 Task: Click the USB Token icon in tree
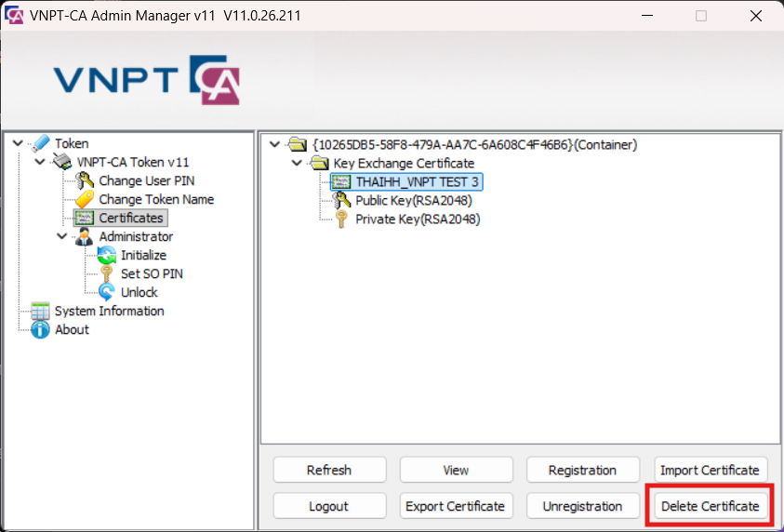tap(40, 143)
